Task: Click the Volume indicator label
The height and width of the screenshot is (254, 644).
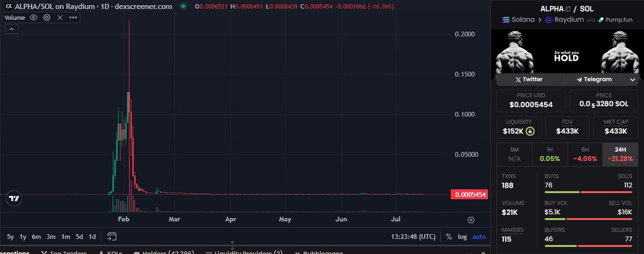Action: point(14,17)
